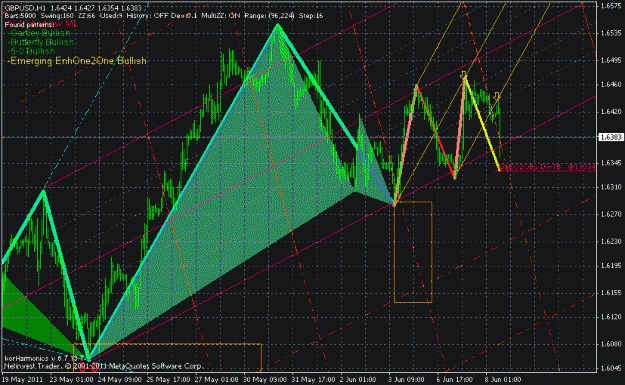Click the 1.6120 price axis label
Screen dimensions: 625x385
611,317
